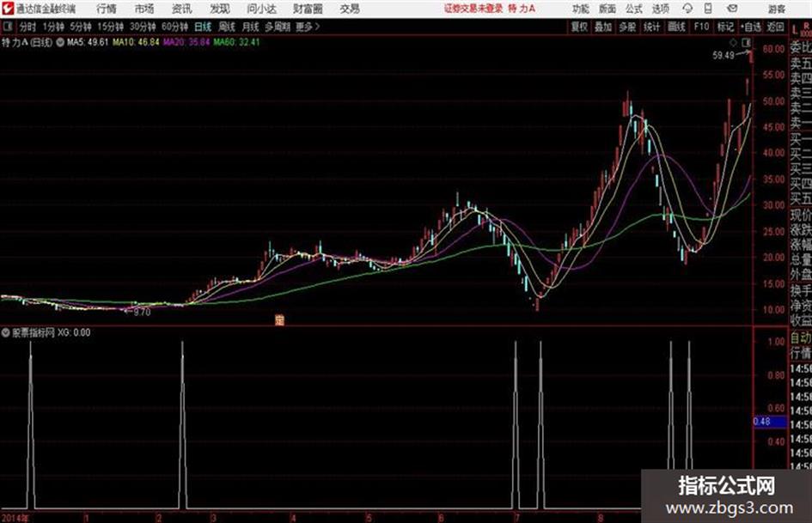Toggle the left panel icon beside 分时
The image size is (812, 523).
coord(7,27)
